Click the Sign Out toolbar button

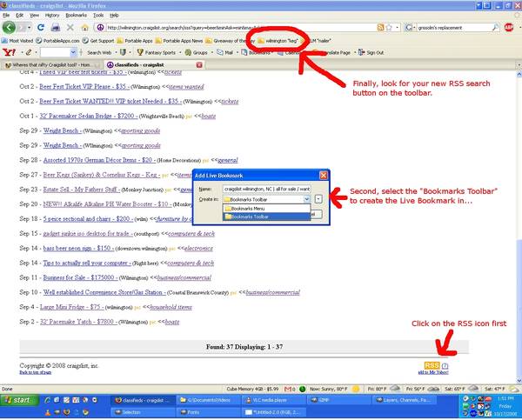coord(371,52)
